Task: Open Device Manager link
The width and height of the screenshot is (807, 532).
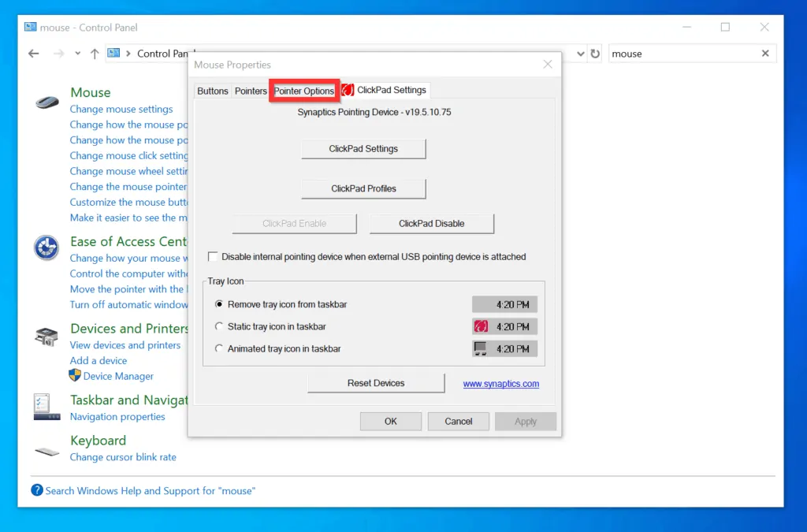Action: pyautogui.click(x=118, y=376)
